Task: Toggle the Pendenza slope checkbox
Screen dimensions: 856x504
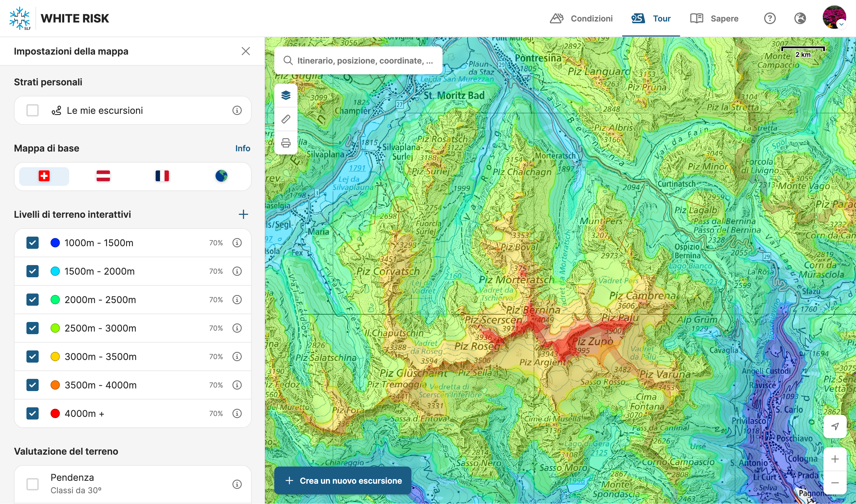Action: point(33,484)
